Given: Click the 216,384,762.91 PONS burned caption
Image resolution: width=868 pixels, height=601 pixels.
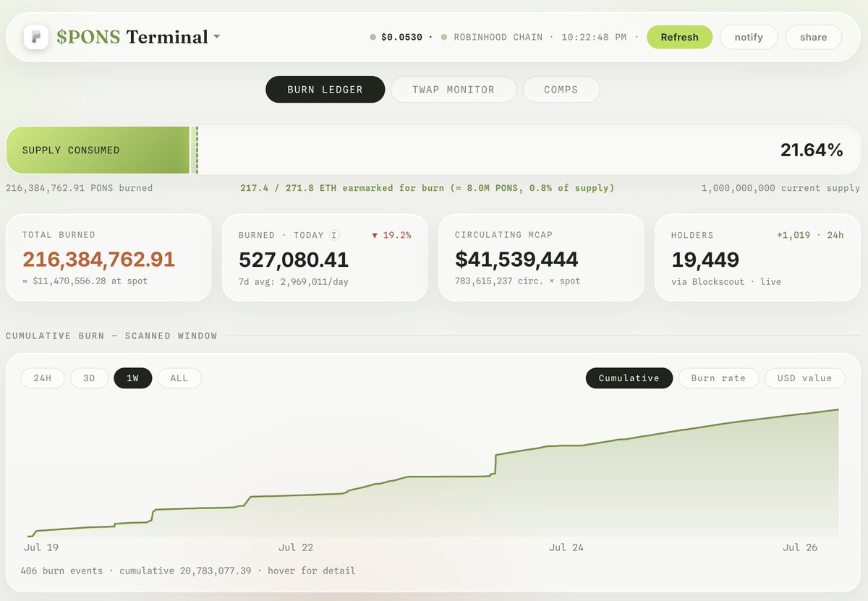Looking at the screenshot, I should 80,188.
